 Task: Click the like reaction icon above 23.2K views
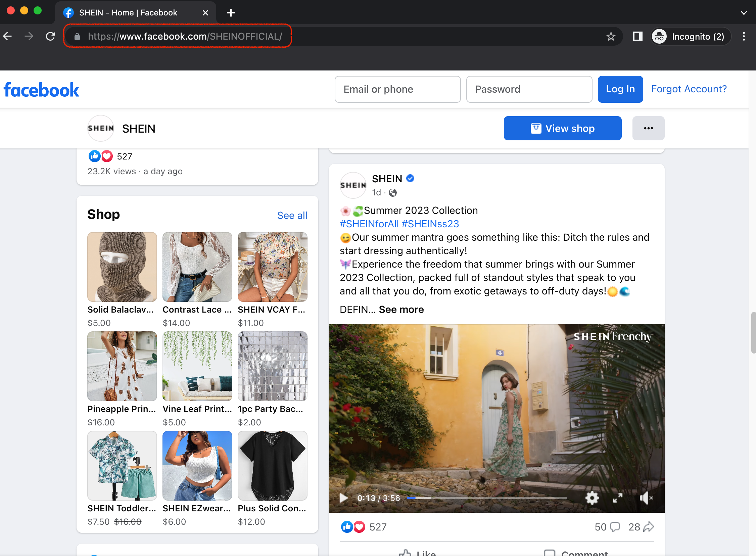click(x=95, y=156)
